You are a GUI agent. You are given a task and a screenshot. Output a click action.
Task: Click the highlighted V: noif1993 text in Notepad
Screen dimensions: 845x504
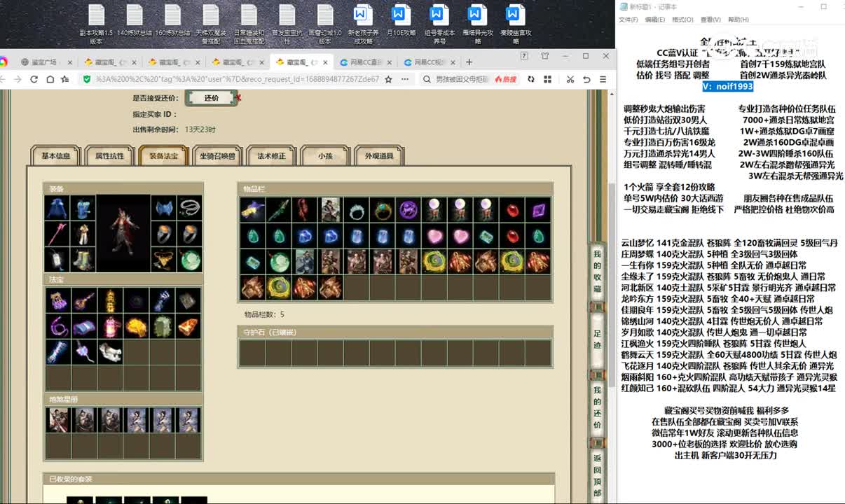pyautogui.click(x=729, y=86)
